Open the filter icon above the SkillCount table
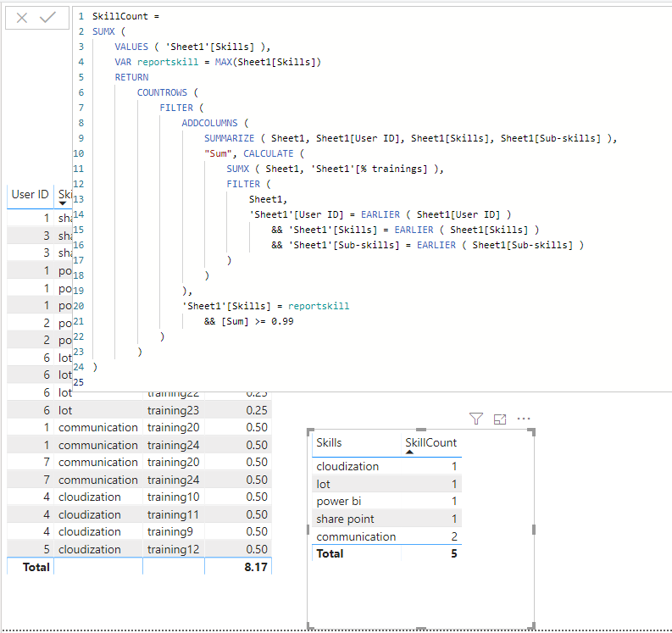This screenshot has width=672, height=633. pyautogui.click(x=476, y=419)
